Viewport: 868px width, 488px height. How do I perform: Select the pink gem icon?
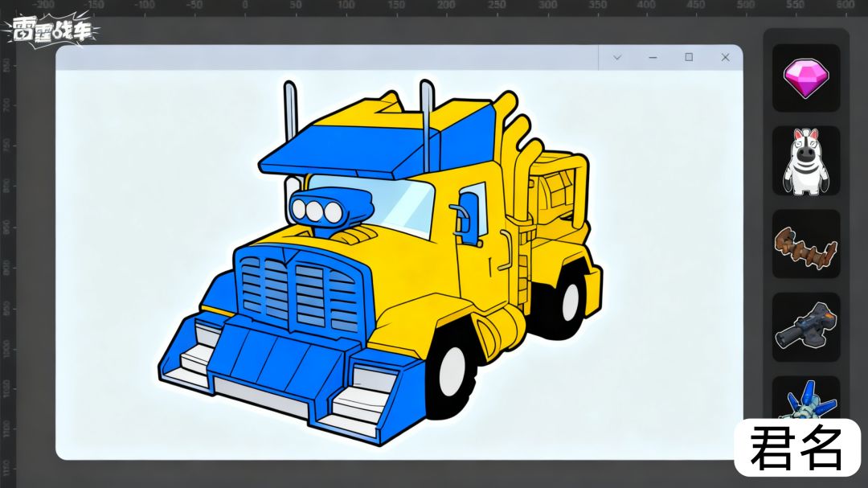point(806,78)
